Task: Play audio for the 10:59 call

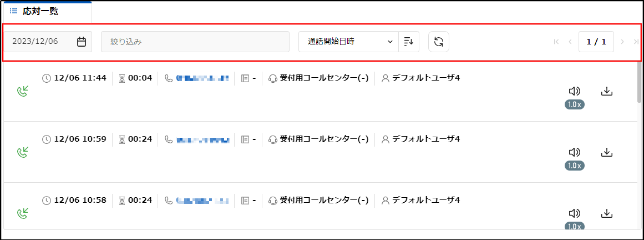Action: (x=574, y=153)
